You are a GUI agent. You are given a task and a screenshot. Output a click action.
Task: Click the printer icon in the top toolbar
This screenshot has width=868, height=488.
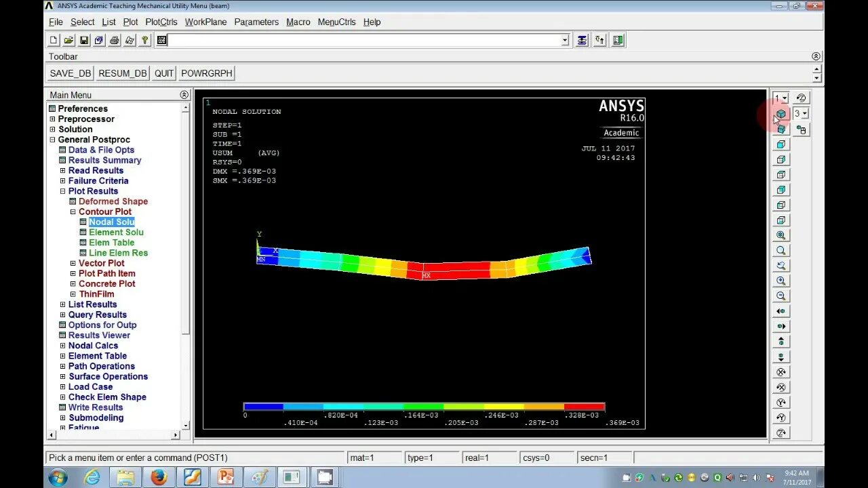(115, 41)
